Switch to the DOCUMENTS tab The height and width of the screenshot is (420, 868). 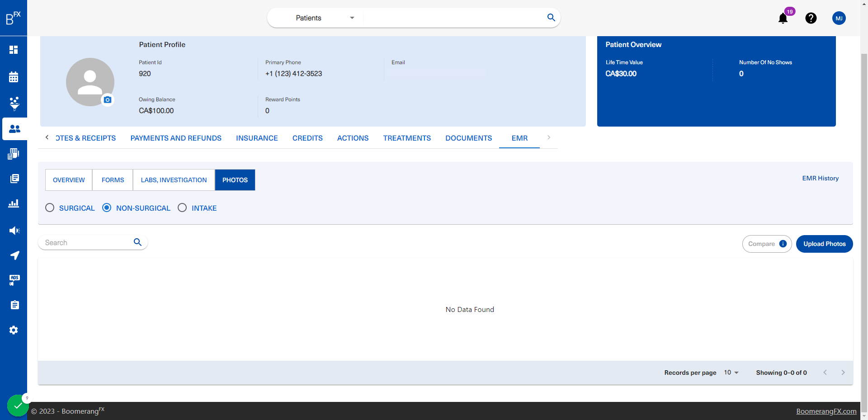tap(469, 138)
